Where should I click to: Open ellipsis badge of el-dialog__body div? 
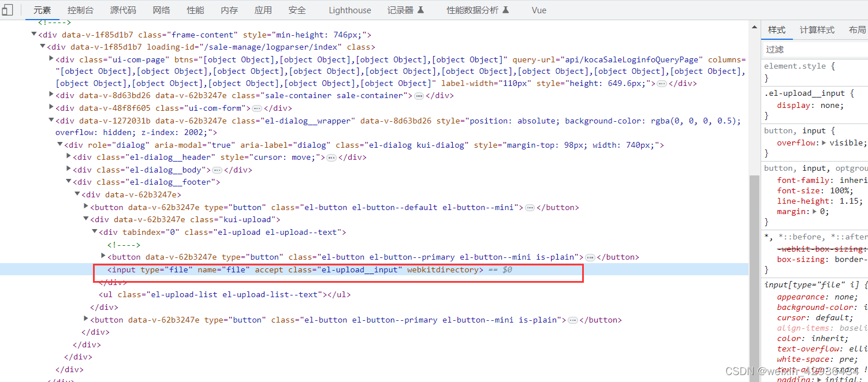click(x=217, y=170)
